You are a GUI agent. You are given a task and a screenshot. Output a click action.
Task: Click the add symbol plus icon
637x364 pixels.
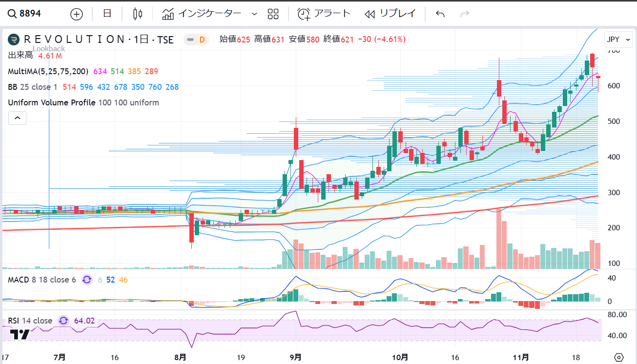[77, 14]
